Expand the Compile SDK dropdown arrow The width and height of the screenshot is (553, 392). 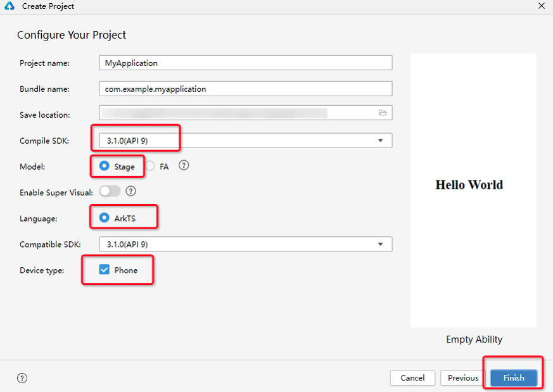tap(381, 141)
